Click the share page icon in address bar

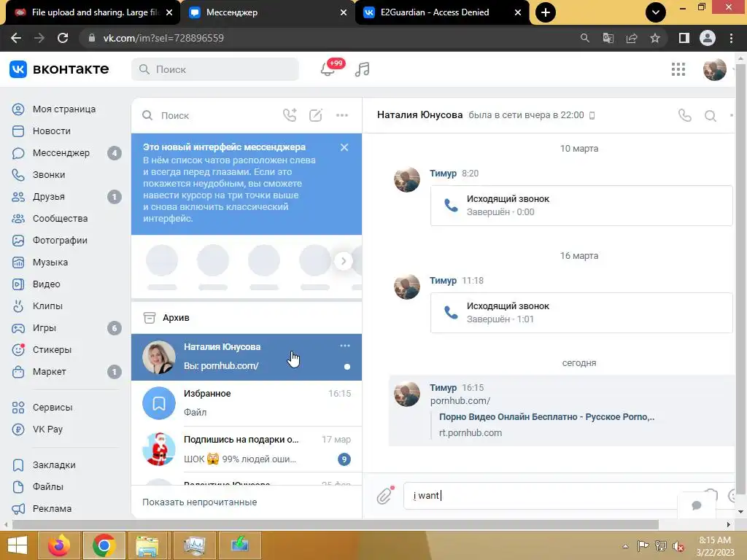[x=632, y=38]
